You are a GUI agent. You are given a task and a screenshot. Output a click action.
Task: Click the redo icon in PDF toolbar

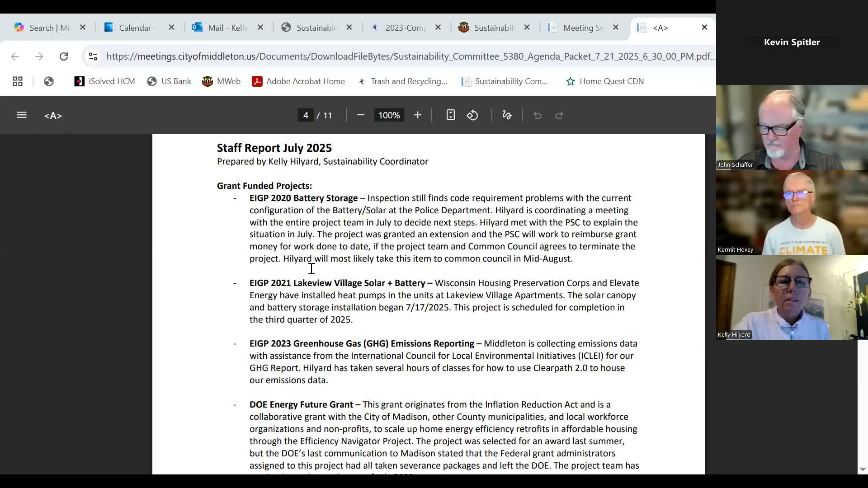coord(559,115)
